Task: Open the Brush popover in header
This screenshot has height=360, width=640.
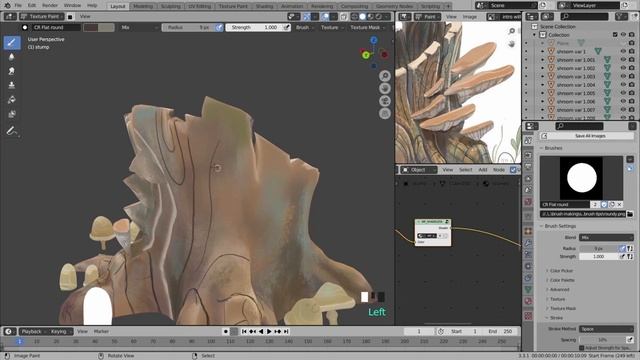Action: coord(304,27)
